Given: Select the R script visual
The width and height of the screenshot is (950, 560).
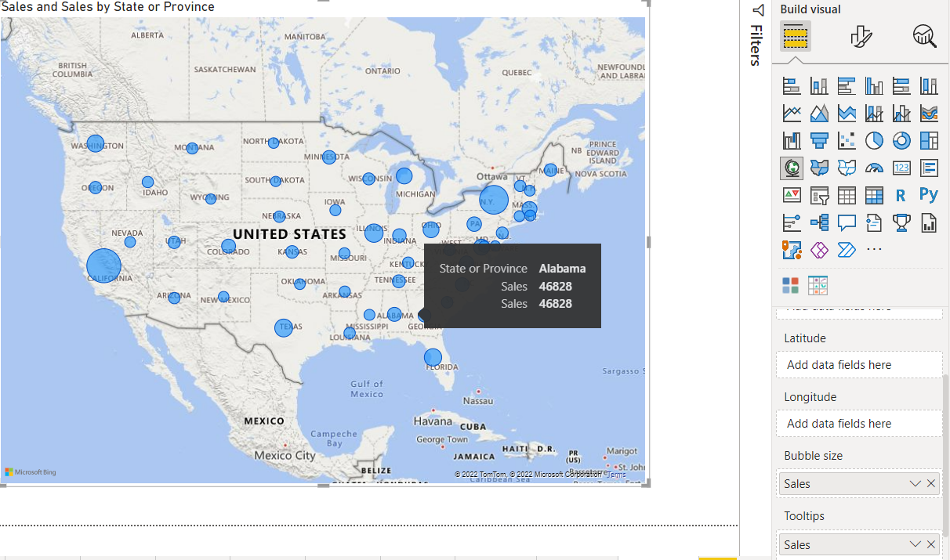Looking at the screenshot, I should (901, 195).
